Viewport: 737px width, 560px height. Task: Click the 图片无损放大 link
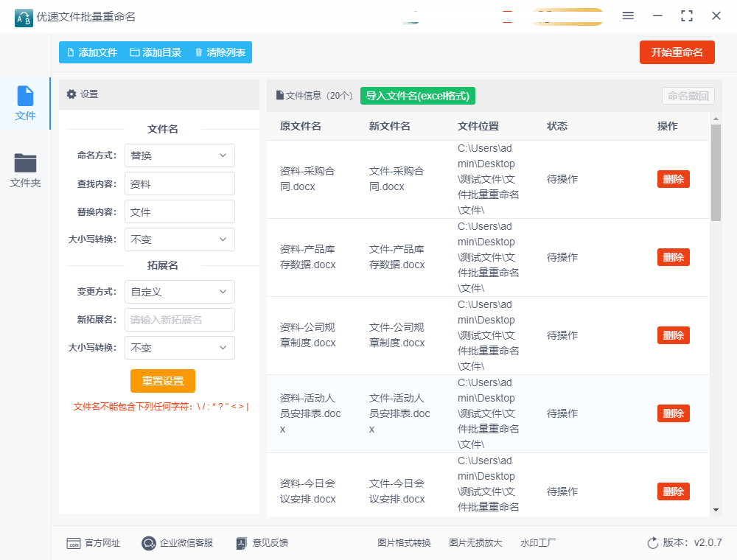click(x=475, y=543)
